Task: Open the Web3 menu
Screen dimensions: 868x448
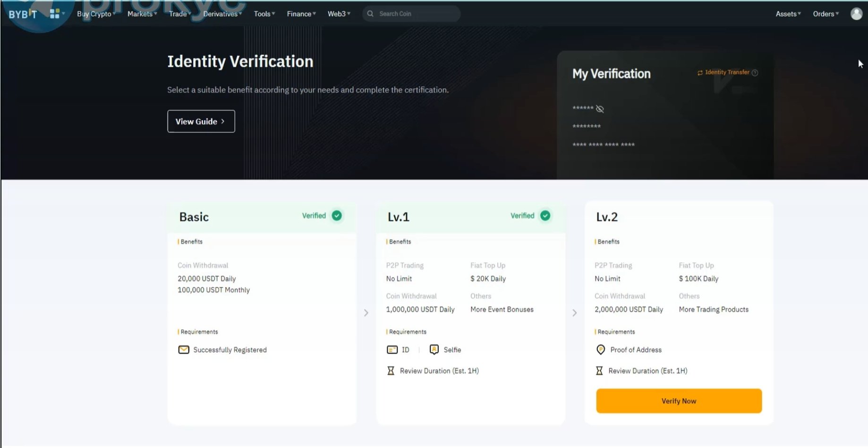Action: [x=339, y=14]
